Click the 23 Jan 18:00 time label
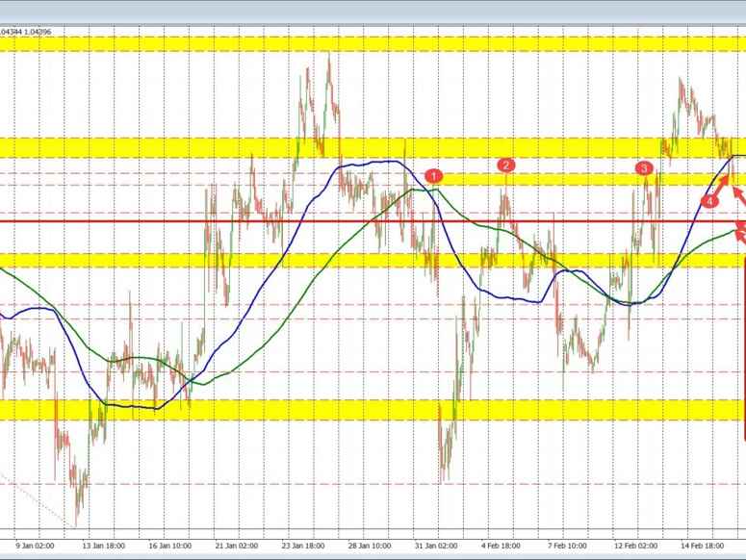The width and height of the screenshot is (746, 560). [x=303, y=546]
